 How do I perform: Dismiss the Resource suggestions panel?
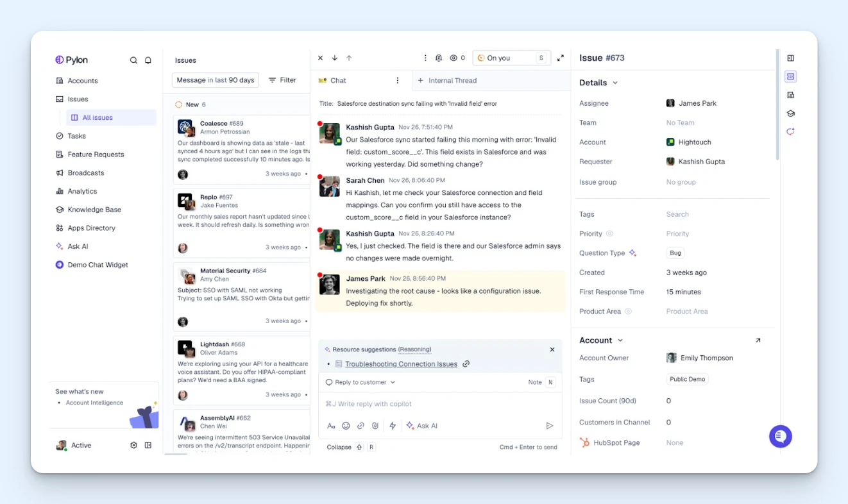(552, 349)
